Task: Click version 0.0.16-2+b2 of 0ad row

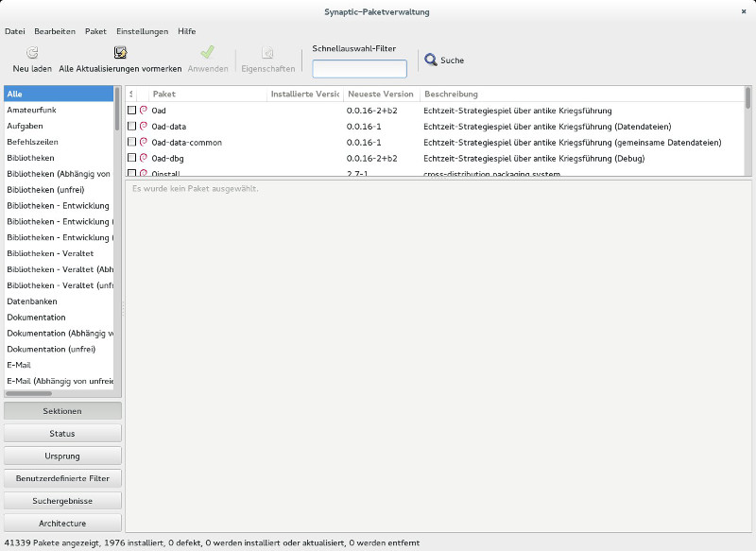Action: (371, 111)
